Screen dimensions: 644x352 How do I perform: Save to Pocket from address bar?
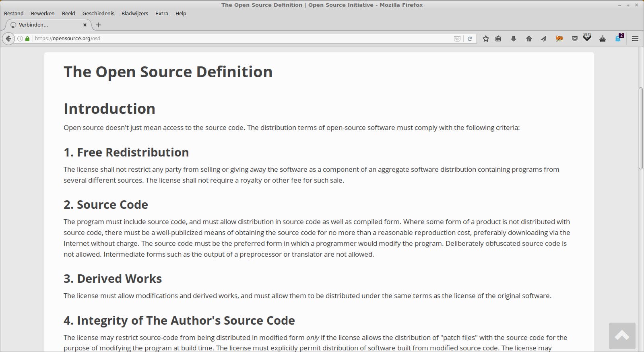coord(457,39)
